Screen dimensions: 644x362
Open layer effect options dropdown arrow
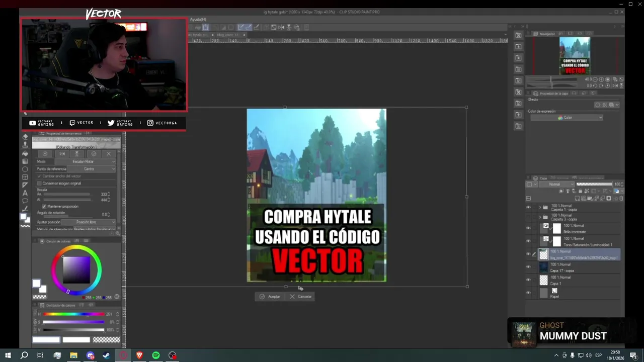coord(617,105)
